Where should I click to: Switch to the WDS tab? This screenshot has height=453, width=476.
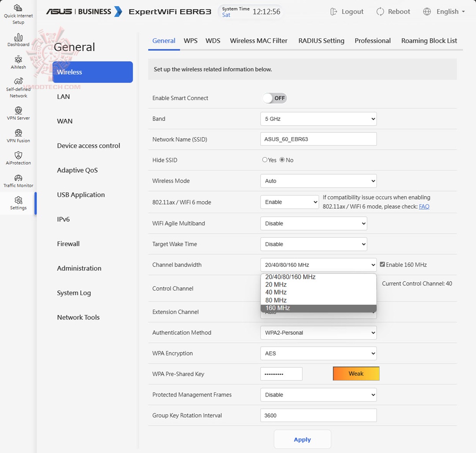[x=213, y=41]
